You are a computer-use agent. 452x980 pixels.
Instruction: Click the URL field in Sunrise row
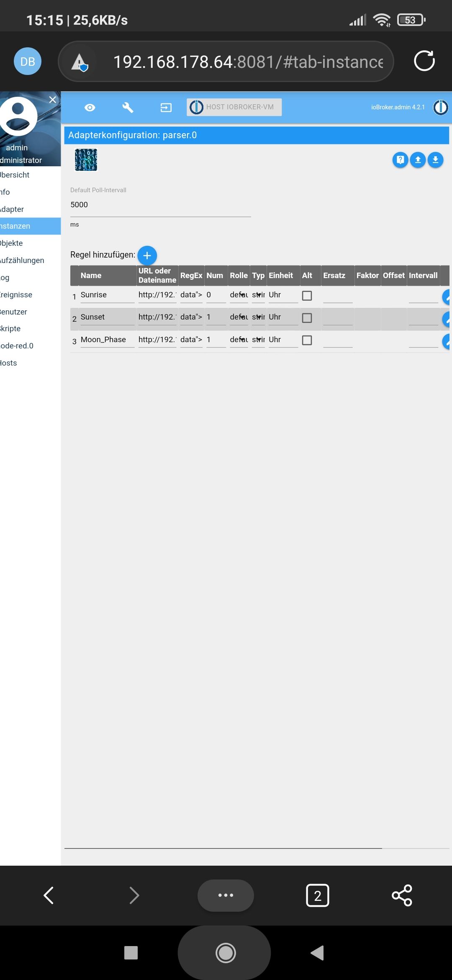(157, 295)
